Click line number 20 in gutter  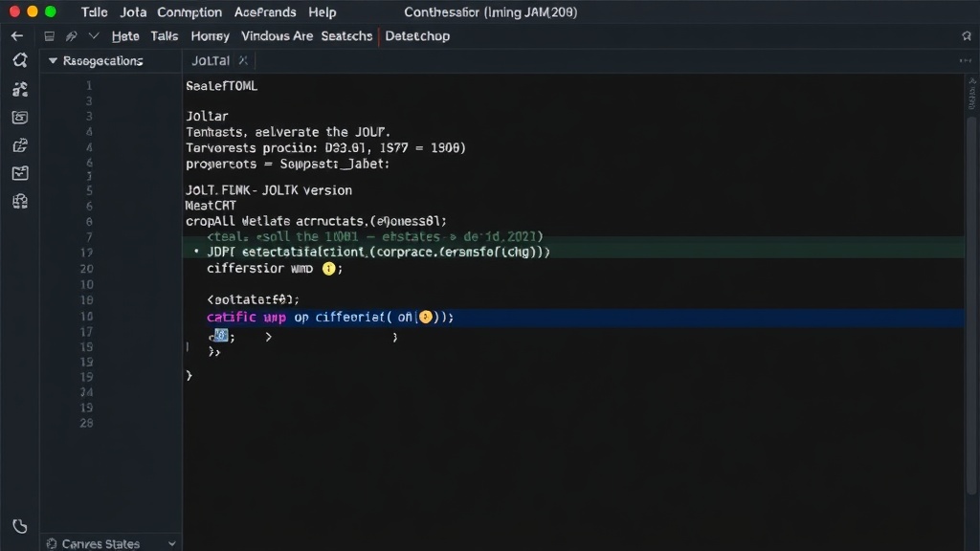coord(86,269)
